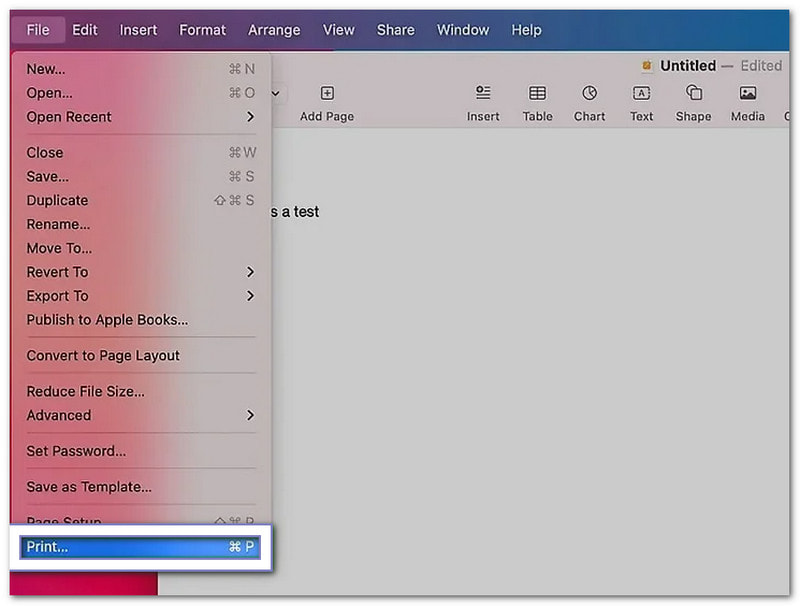Open the File menu
Viewport: 800px width, 606px height.
(38, 30)
